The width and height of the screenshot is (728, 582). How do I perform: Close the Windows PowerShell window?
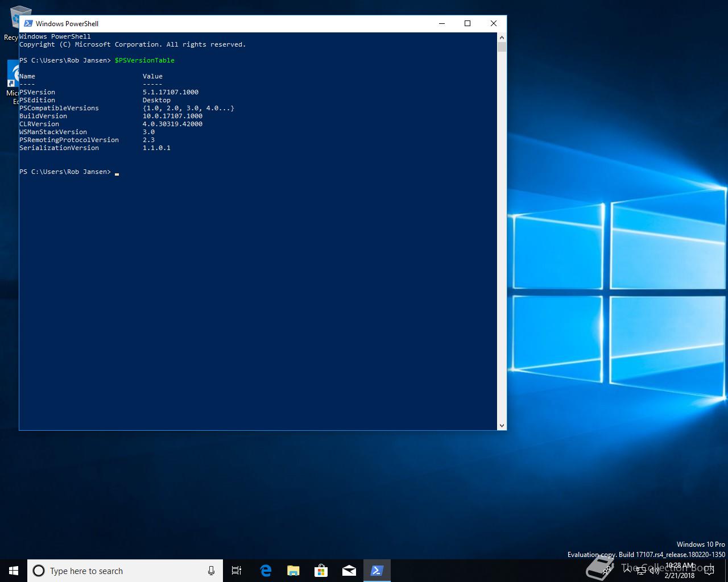(x=493, y=23)
